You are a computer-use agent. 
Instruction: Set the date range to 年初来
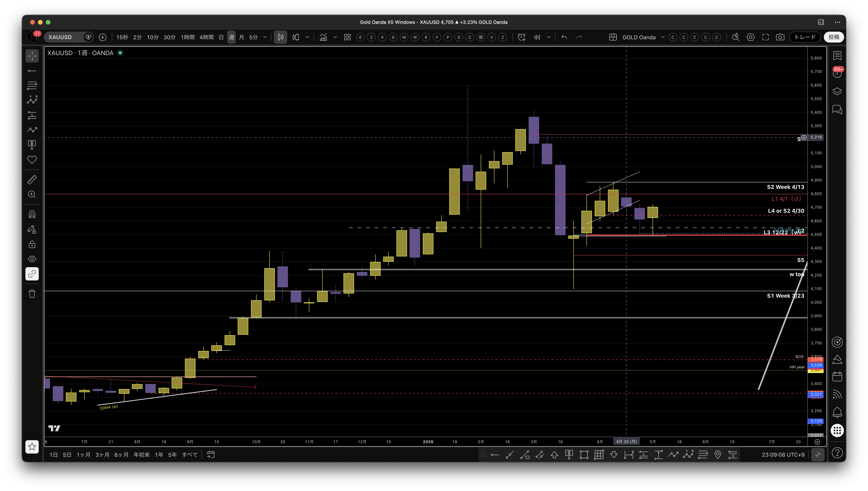click(x=141, y=455)
